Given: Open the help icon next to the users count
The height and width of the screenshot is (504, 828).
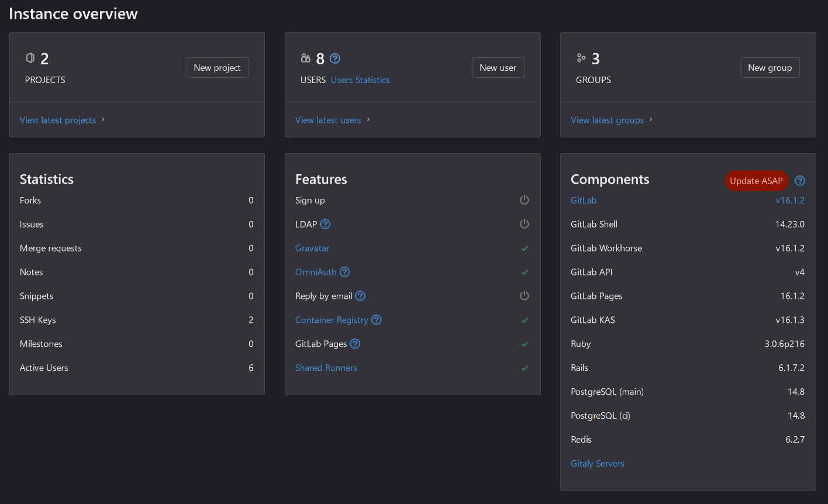Looking at the screenshot, I should pos(334,58).
